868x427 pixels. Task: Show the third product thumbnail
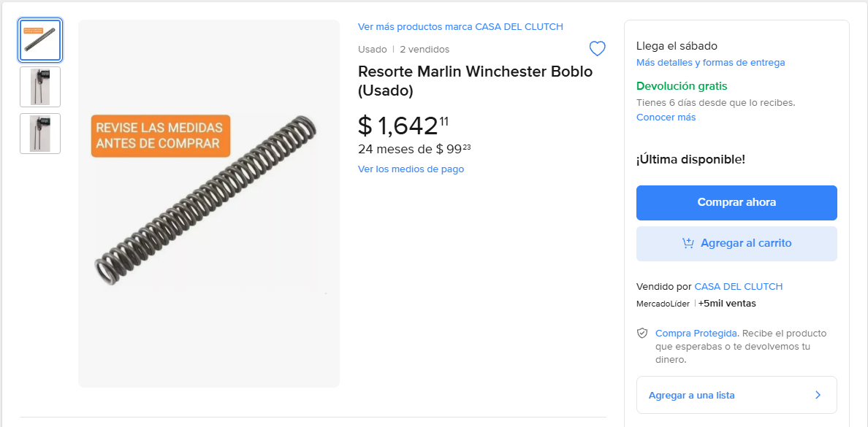coord(40,134)
